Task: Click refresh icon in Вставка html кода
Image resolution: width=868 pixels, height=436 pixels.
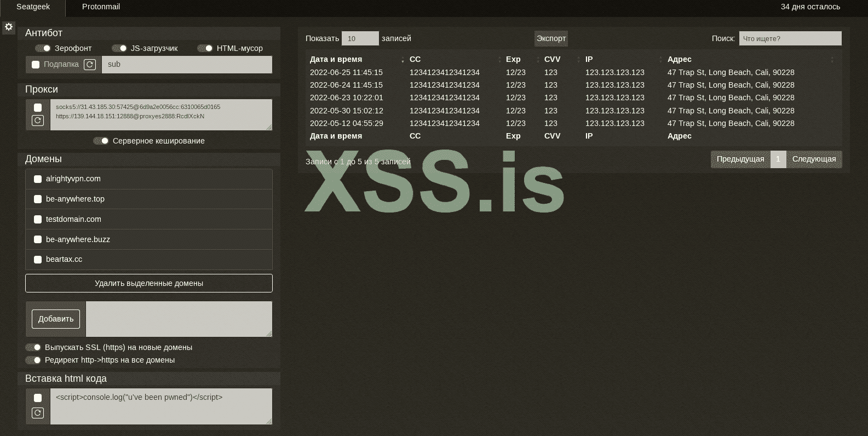Action: click(x=38, y=413)
